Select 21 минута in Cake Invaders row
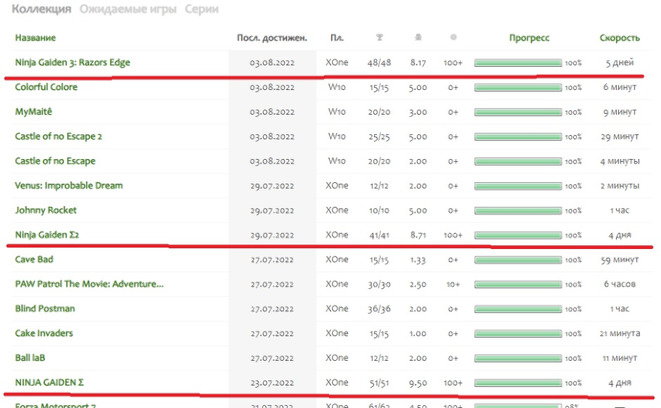The width and height of the screenshot is (661, 408). click(620, 333)
